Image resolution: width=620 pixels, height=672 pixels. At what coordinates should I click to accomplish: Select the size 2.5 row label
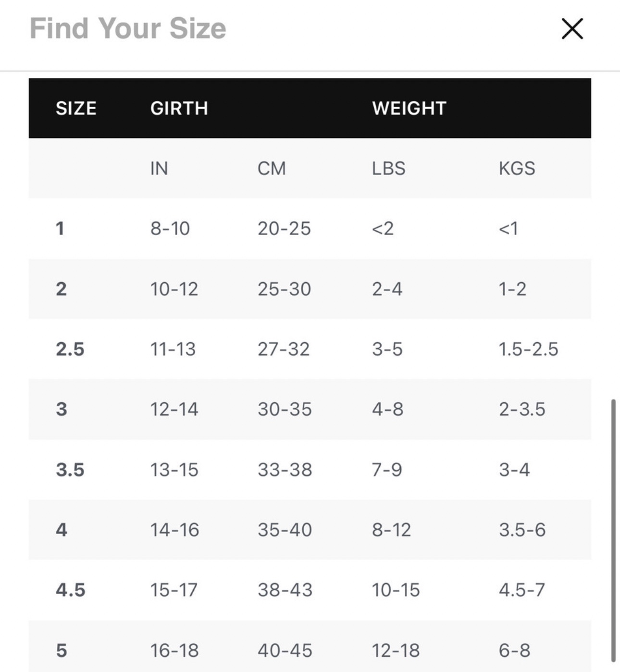(70, 349)
